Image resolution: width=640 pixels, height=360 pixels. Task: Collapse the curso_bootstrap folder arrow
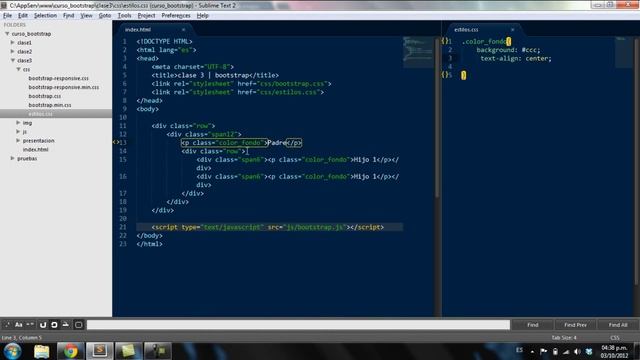click(7, 34)
